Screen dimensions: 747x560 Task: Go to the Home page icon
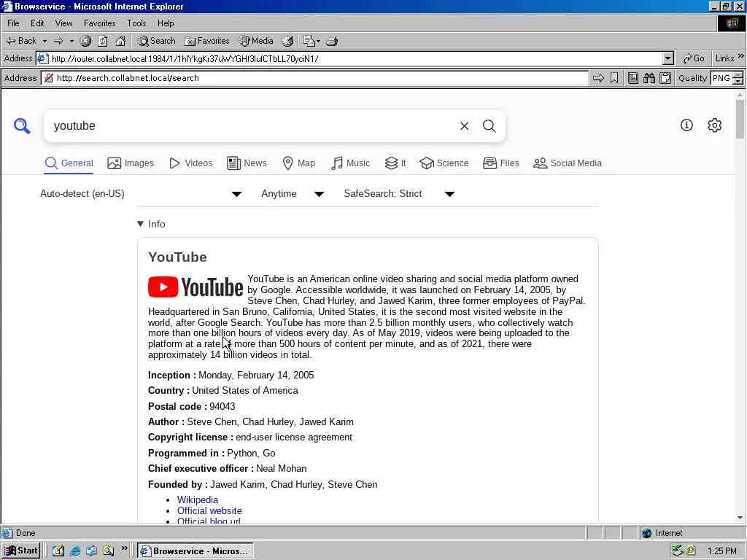120,41
